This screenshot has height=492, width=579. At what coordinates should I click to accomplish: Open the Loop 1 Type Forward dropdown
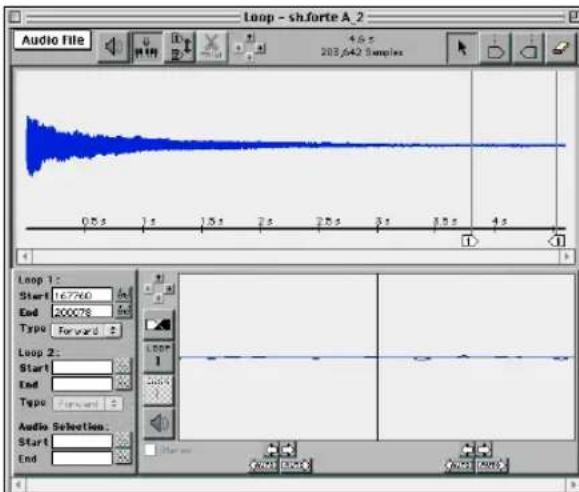tap(87, 330)
